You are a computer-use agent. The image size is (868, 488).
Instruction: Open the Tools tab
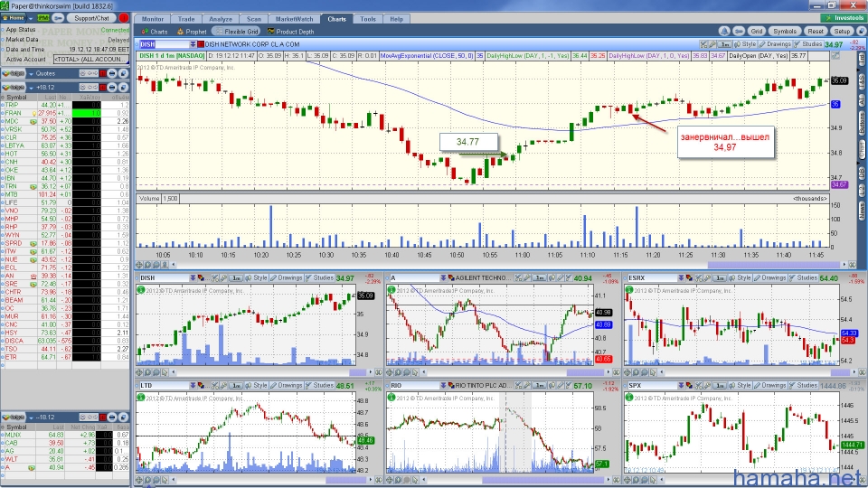pos(368,19)
